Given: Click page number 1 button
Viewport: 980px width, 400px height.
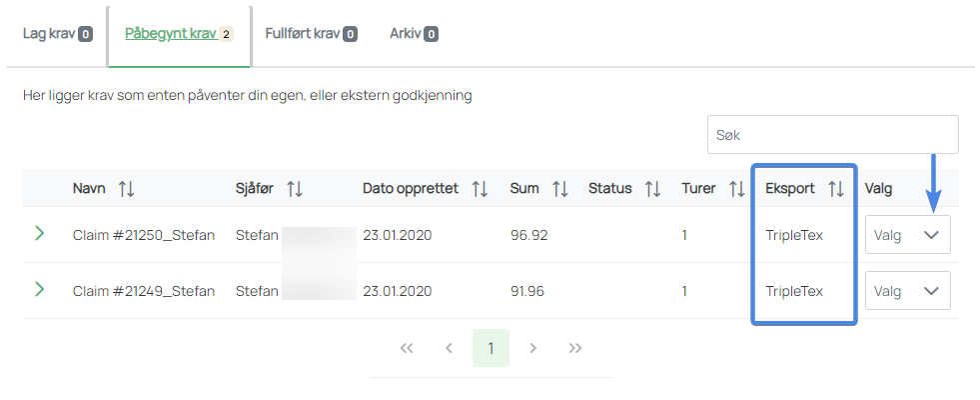Looking at the screenshot, I should click(490, 348).
